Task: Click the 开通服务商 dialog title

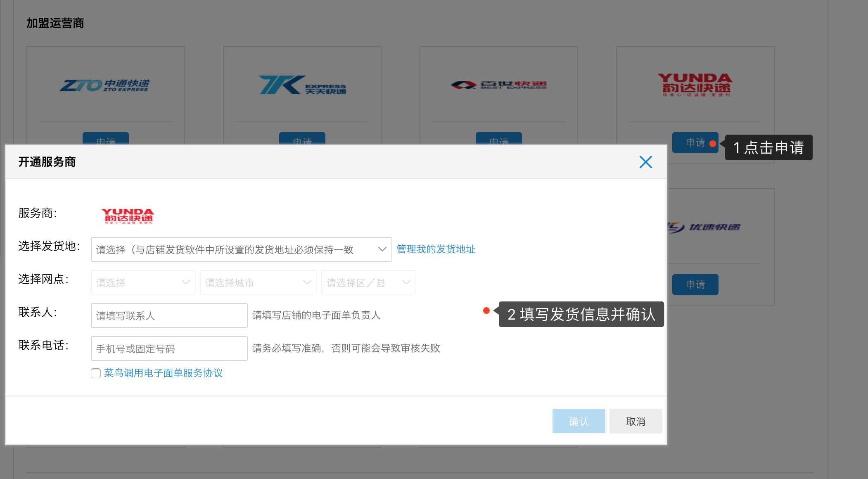Action: click(x=47, y=162)
